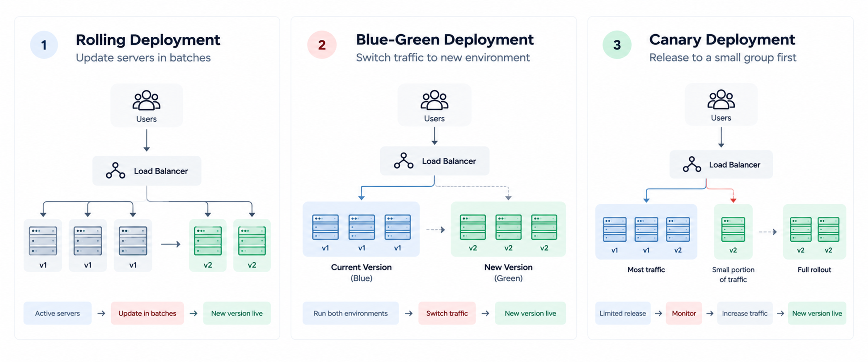This screenshot has height=362, width=868.
Task: Click the Users text in Blue-Green Deployment
Action: [x=434, y=119]
